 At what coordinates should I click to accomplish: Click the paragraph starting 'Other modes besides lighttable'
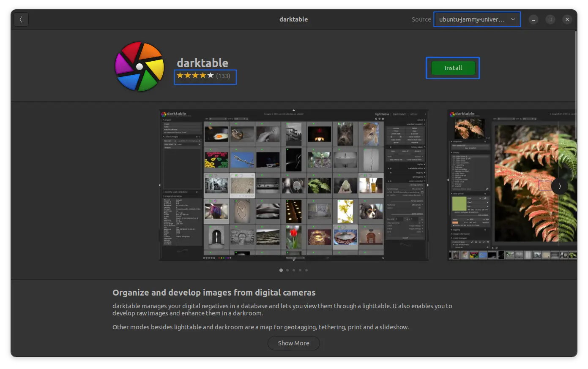[x=260, y=327]
